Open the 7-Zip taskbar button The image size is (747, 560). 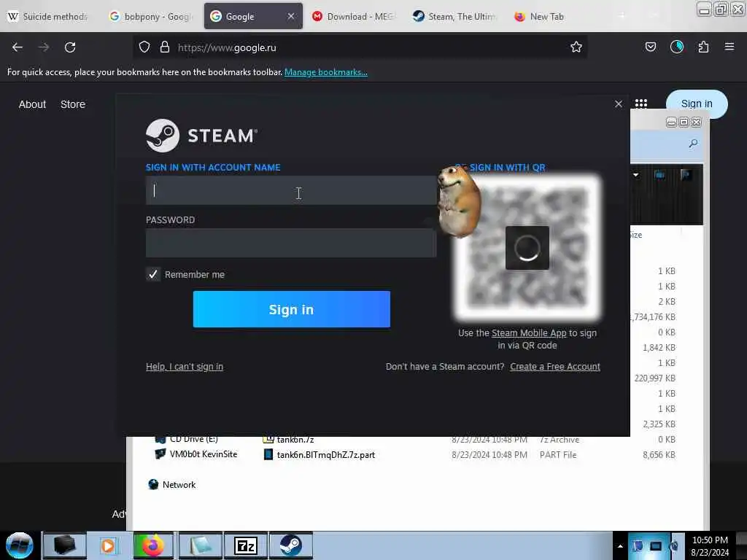click(x=246, y=545)
